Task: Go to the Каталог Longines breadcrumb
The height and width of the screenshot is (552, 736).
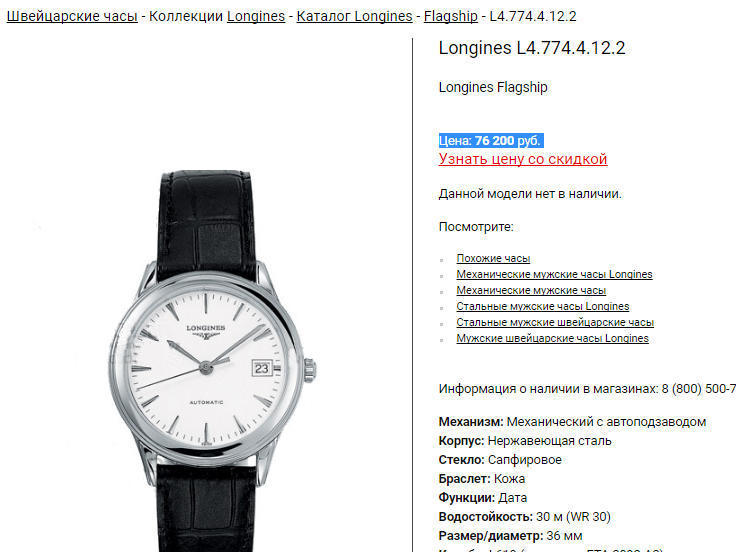Action: point(354,16)
